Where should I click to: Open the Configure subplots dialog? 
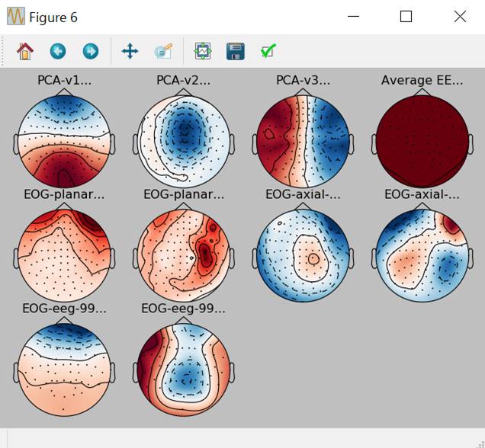pos(202,52)
